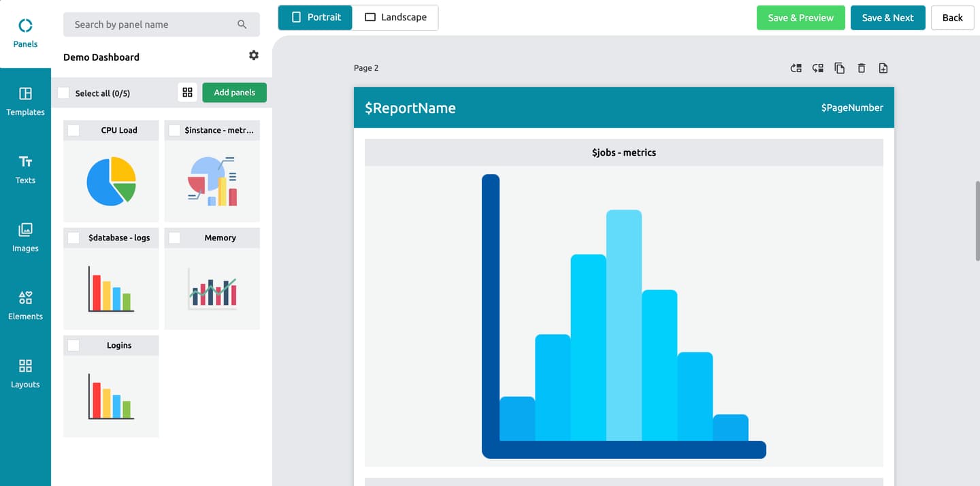Tick the Memory panel checkbox
The width and height of the screenshot is (980, 486).
click(x=174, y=238)
